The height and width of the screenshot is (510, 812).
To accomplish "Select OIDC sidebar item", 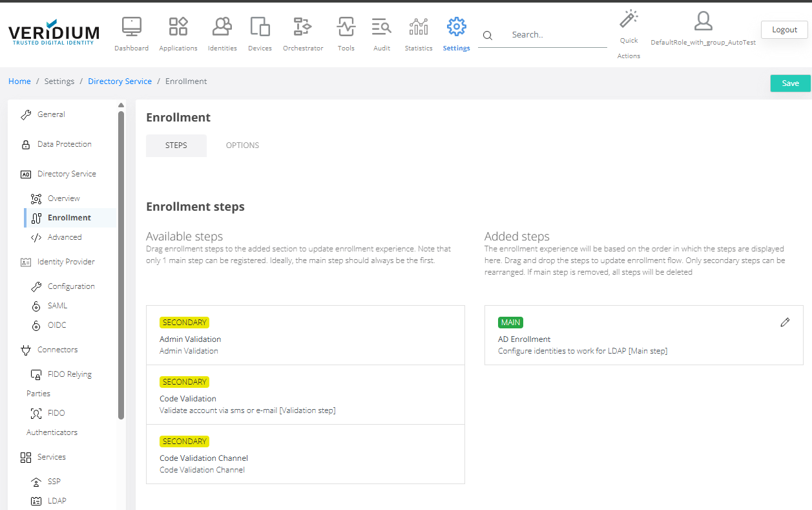I will [x=57, y=325].
